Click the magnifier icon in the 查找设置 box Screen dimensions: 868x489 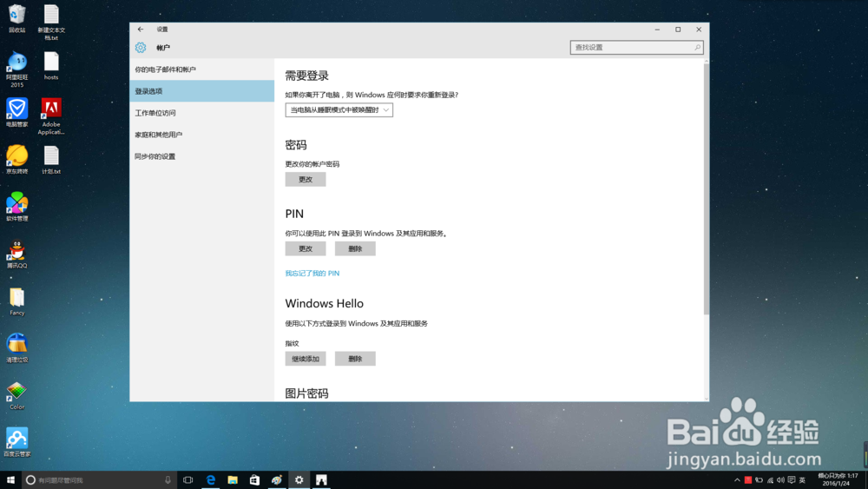(x=697, y=48)
